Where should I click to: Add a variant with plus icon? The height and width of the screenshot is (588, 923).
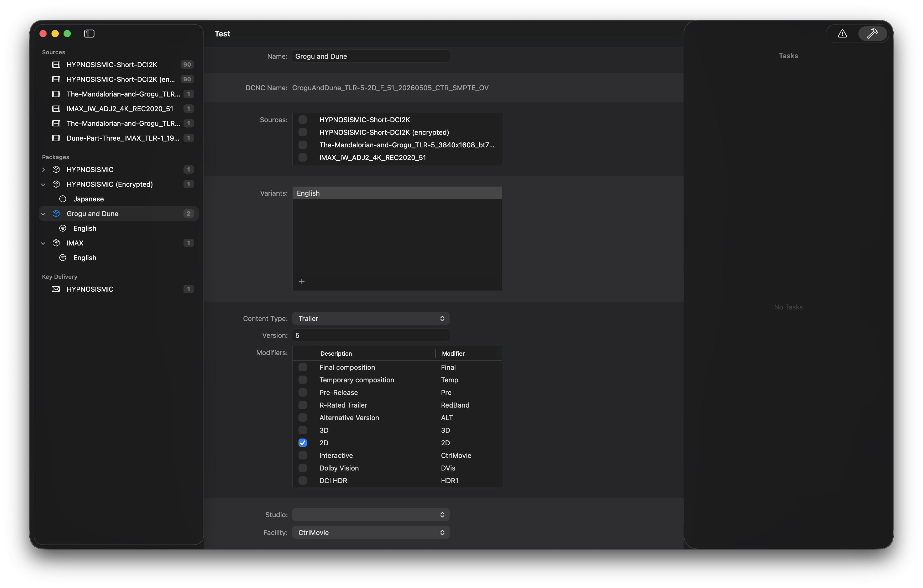pyautogui.click(x=302, y=282)
